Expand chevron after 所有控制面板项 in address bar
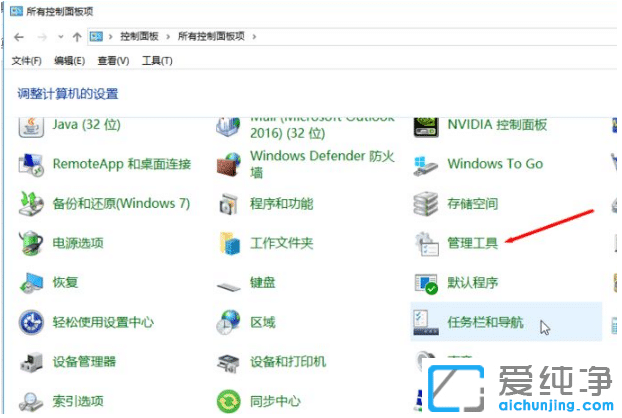622x418 pixels. (x=254, y=37)
